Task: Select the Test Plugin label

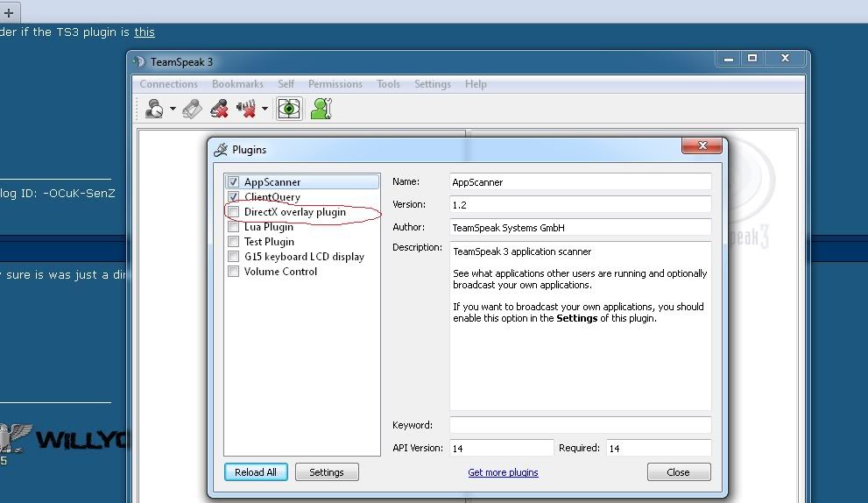Action: (269, 242)
